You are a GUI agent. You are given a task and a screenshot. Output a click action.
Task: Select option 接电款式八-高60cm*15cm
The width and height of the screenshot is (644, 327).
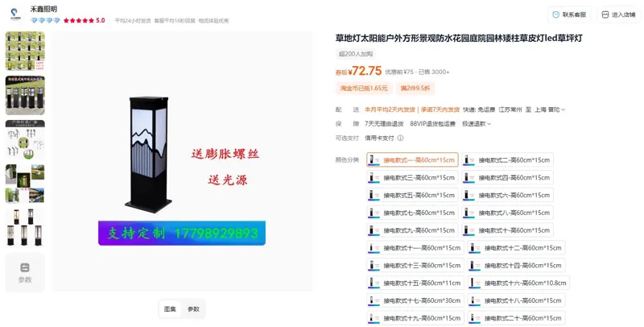(507, 213)
